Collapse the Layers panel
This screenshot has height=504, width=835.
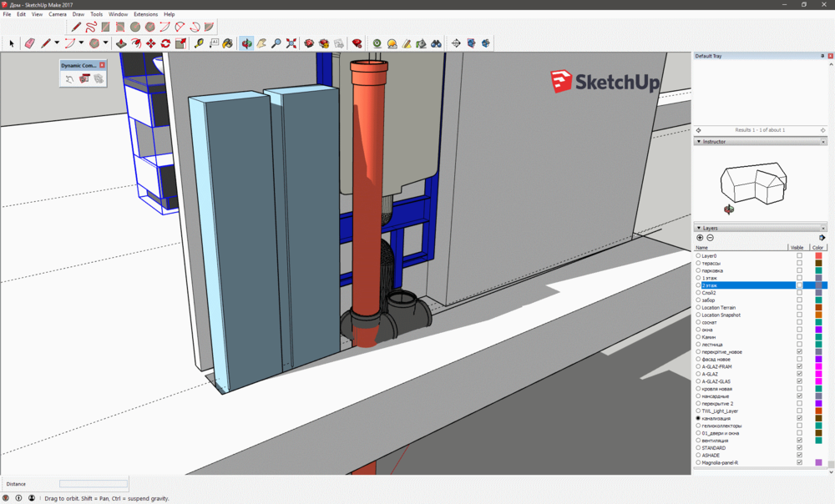point(698,228)
